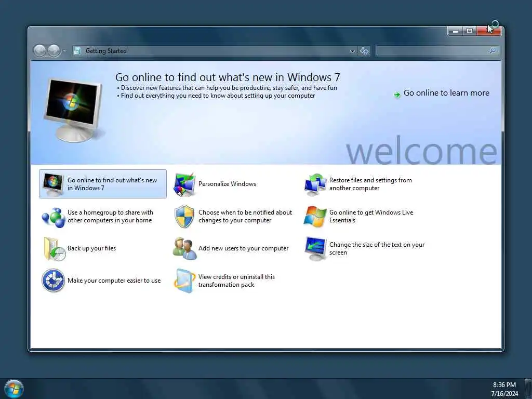Screen dimensions: 532x399
Task: Click the transformation pack window icon
Action: (184, 281)
